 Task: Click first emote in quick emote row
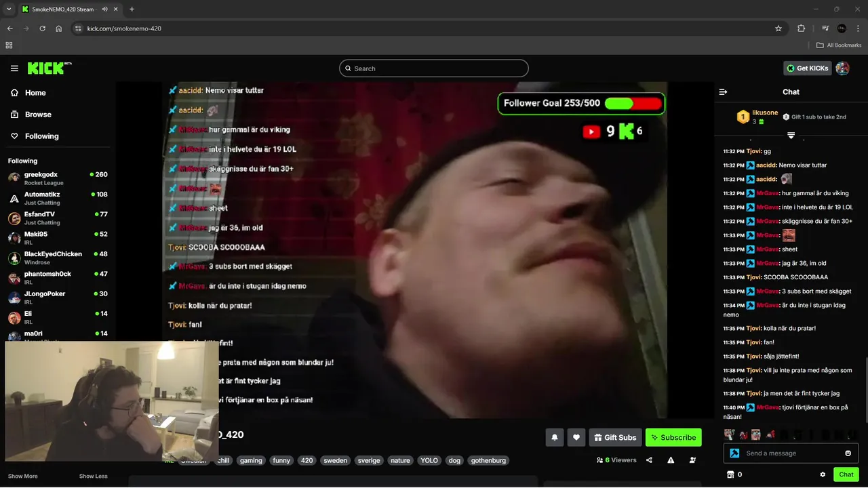pos(729,434)
